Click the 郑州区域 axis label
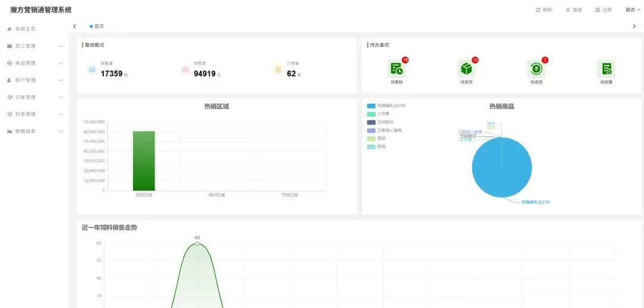 point(216,195)
